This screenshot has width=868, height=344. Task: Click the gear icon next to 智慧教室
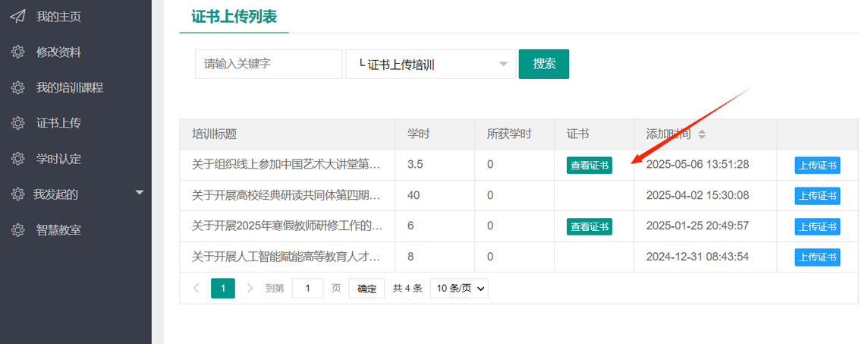(x=17, y=229)
